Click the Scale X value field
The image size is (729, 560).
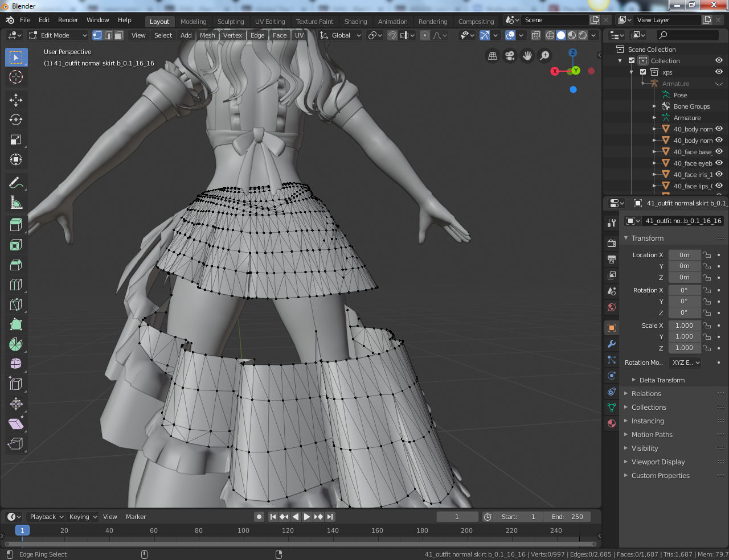click(x=684, y=326)
